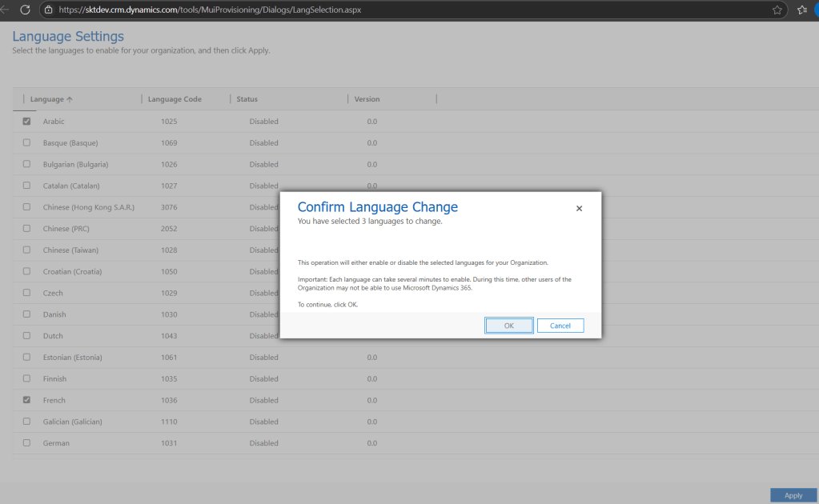Click the Apply button at the bottom
819x504 pixels.
coord(793,495)
